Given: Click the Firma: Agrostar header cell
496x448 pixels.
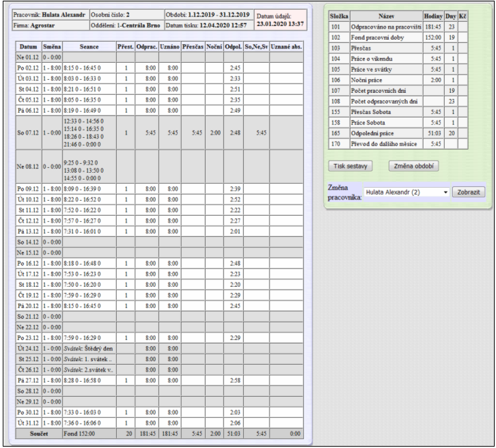Looking at the screenshot, I should click(x=51, y=25).
